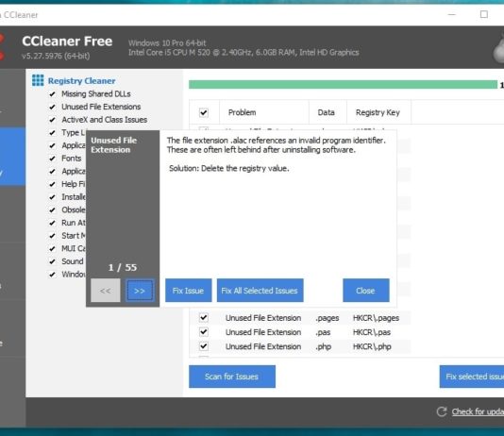The width and height of the screenshot is (504, 436).
Task: Uncheck the .pages row checkbox
Action: point(204,317)
